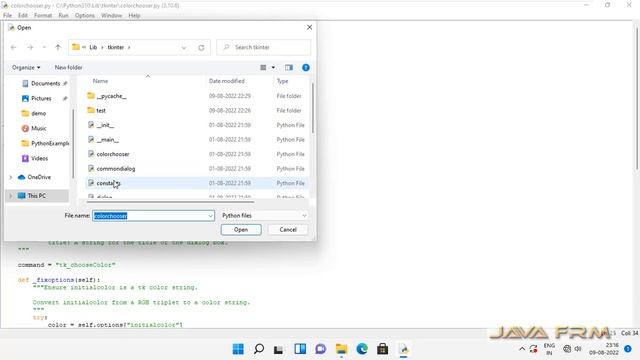Select the constants Python file
Screen dimensions: 640x360
197,183
